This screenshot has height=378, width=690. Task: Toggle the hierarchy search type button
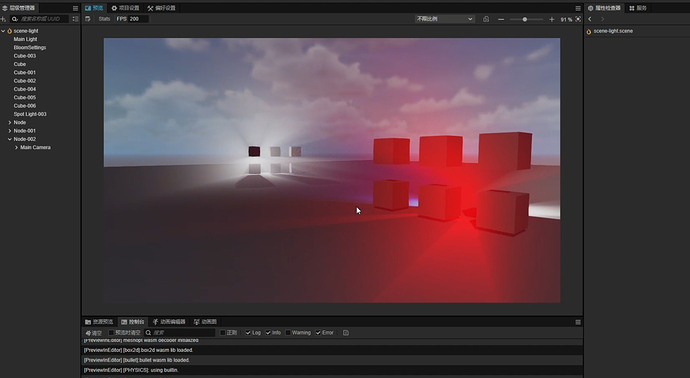75,19
